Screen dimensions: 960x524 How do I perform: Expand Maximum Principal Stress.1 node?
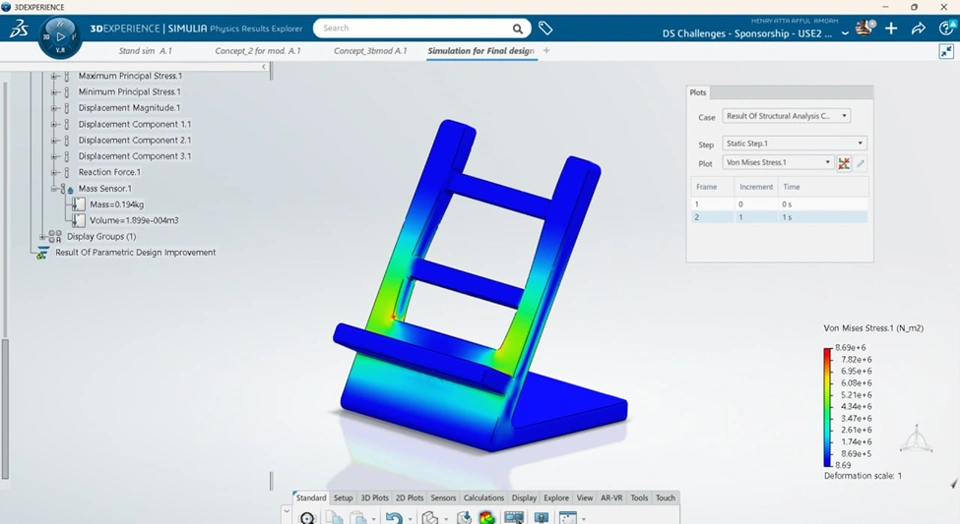click(54, 76)
